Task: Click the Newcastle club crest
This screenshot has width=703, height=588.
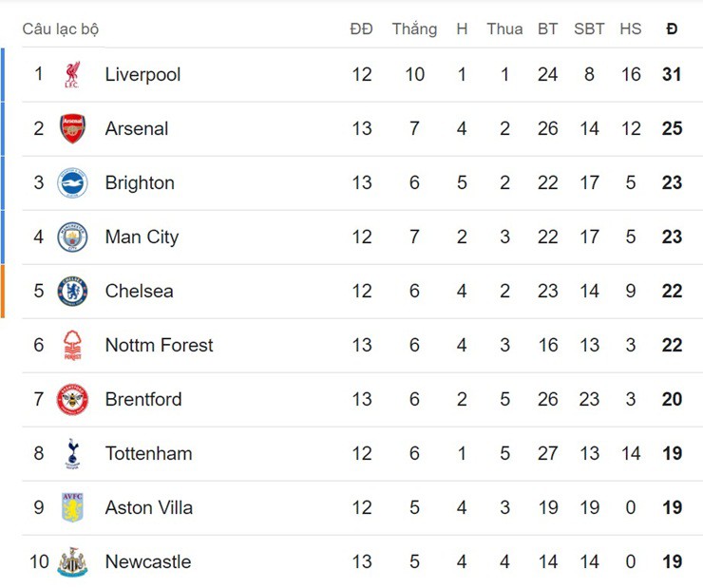Action: point(72,561)
